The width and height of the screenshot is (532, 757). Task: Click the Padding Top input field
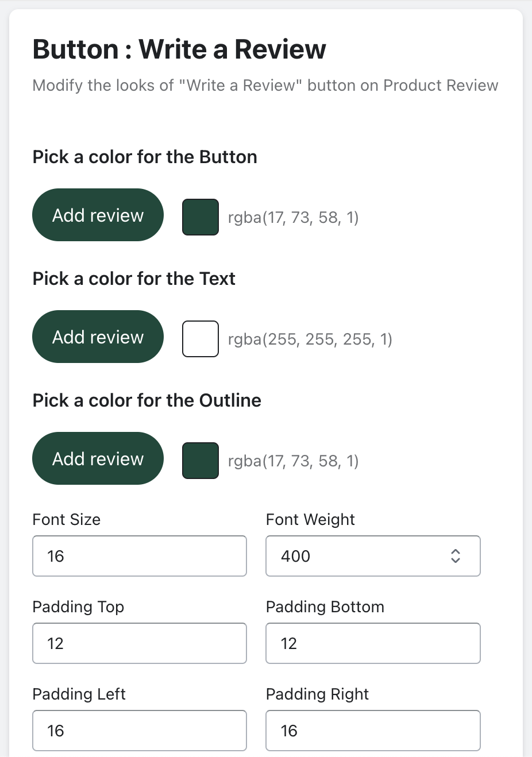[x=140, y=643]
